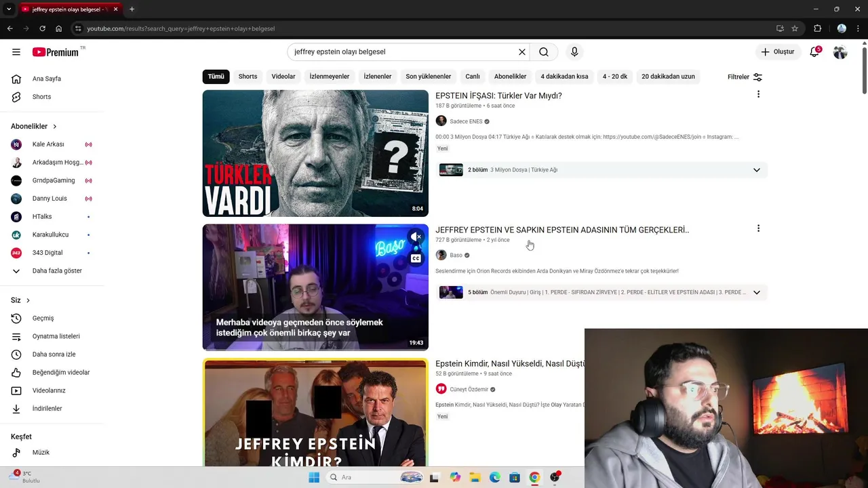Filter by 4 - 20 dk duration
The image size is (868, 488).
click(615, 77)
